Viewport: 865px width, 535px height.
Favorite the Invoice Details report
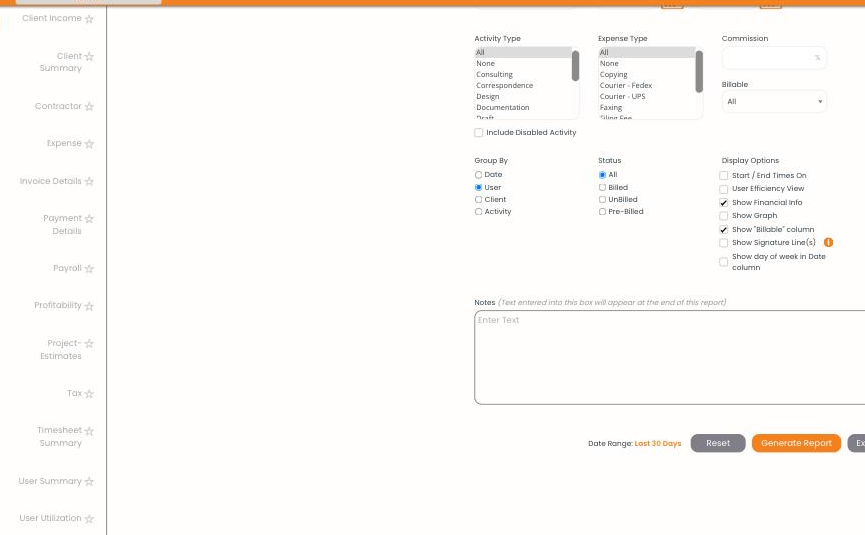point(89,181)
